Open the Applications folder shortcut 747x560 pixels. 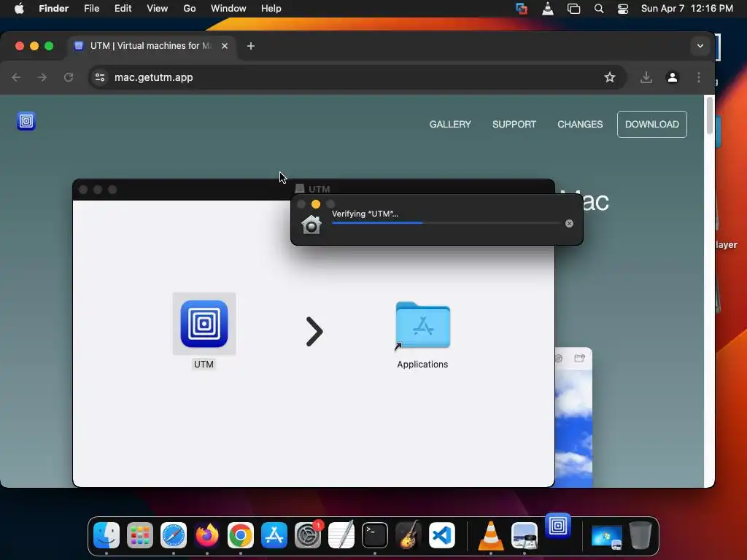(x=422, y=325)
